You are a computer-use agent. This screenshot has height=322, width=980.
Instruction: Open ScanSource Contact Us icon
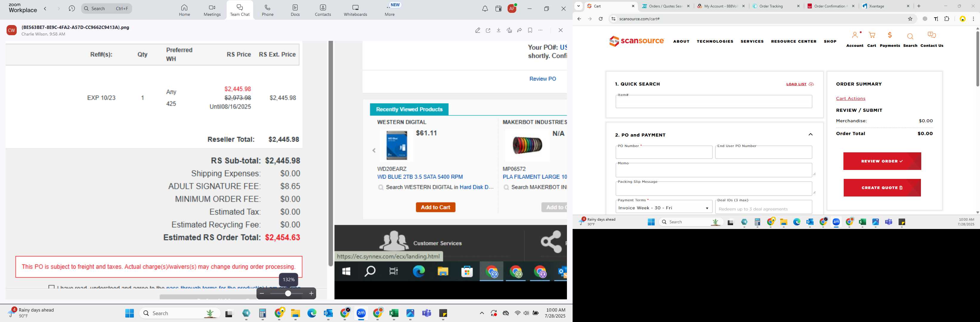pos(932,40)
